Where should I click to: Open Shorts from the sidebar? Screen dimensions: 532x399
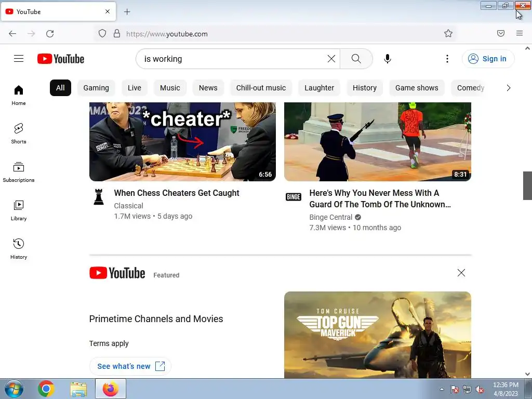click(x=19, y=134)
